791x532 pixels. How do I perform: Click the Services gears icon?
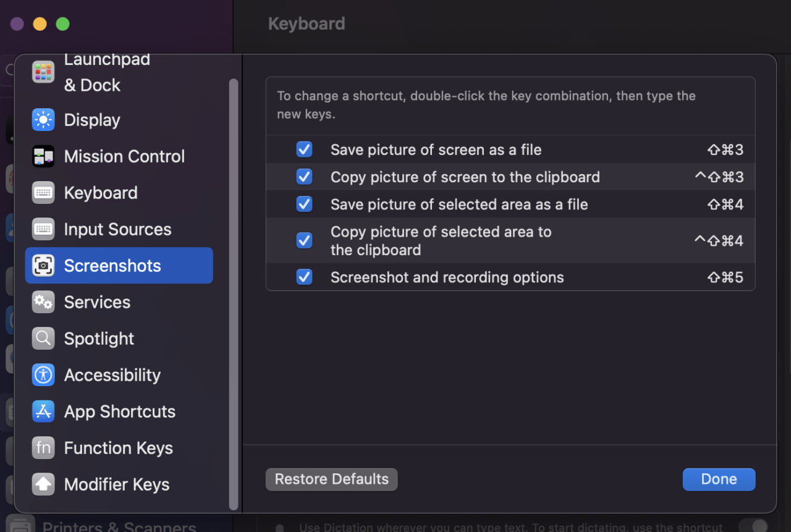(43, 302)
